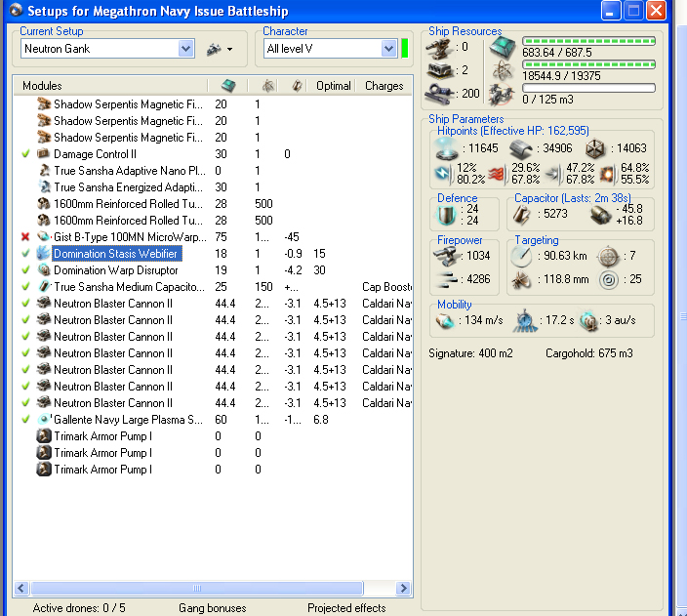
Task: Click the armor hitpoints icon showing 34906
Action: (x=521, y=149)
